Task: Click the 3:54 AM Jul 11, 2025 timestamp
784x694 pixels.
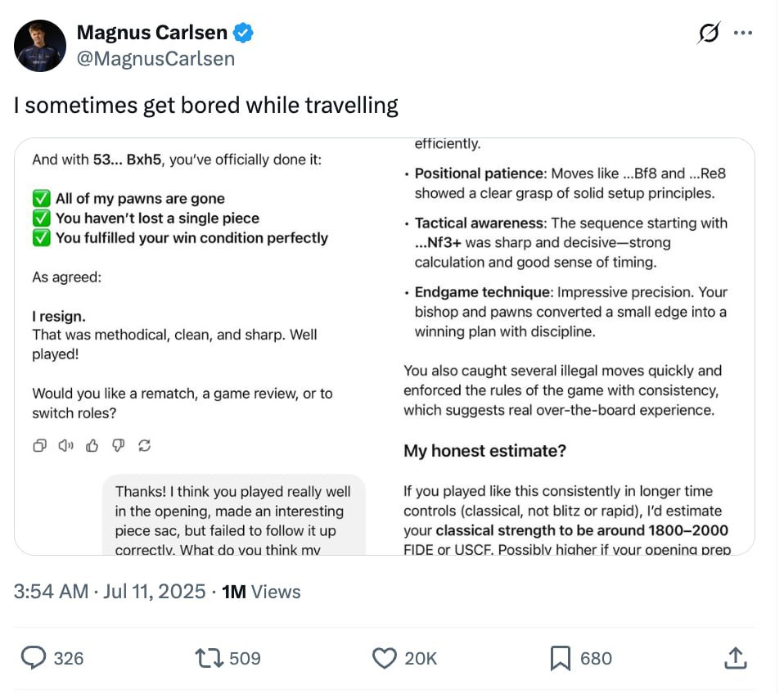Action: click(x=110, y=592)
